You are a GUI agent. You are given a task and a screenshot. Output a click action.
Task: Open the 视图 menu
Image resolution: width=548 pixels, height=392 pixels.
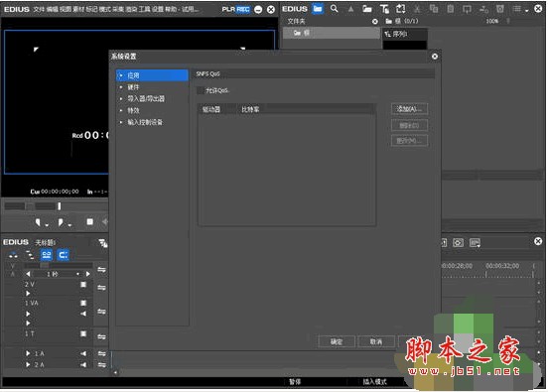click(x=65, y=9)
